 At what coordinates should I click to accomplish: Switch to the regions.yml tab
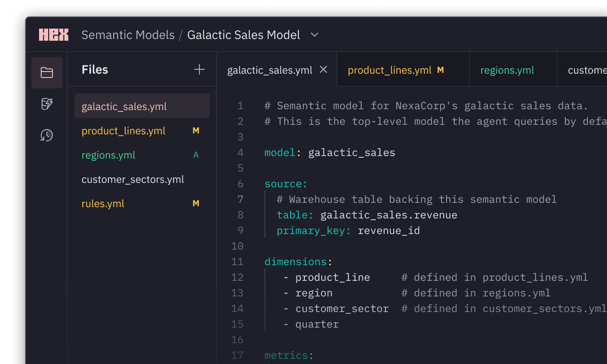[x=507, y=70]
